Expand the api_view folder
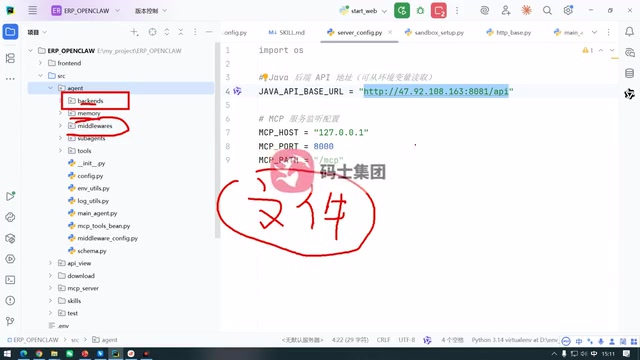 click(50, 263)
